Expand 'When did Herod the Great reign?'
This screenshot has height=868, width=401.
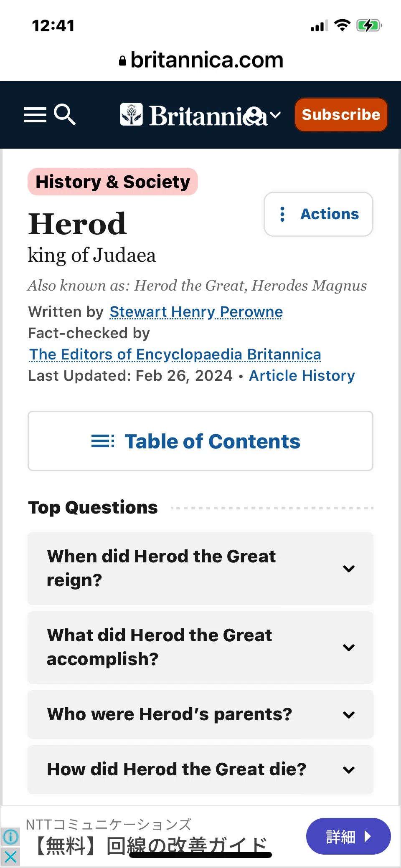pos(200,569)
